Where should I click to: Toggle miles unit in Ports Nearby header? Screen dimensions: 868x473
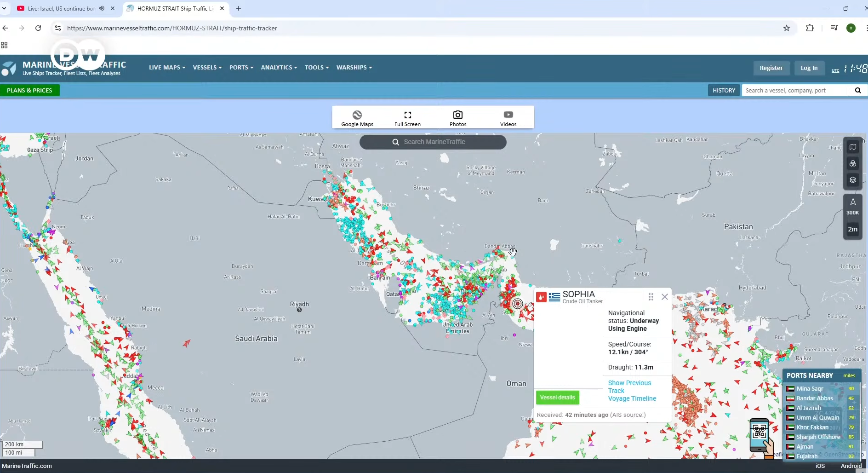(849, 375)
